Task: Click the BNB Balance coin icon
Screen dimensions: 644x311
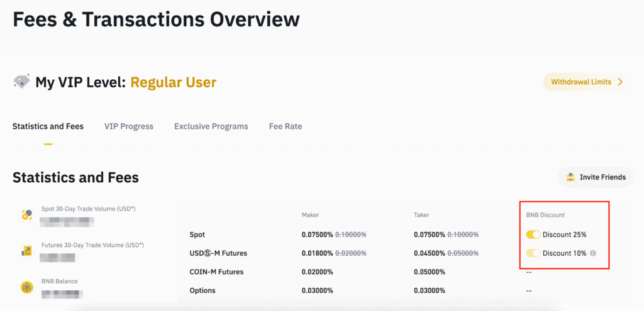Action: [26, 287]
